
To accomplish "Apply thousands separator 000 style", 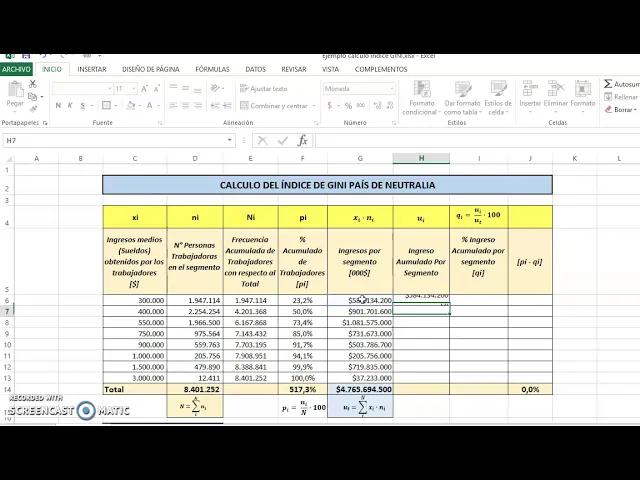I will [x=360, y=106].
